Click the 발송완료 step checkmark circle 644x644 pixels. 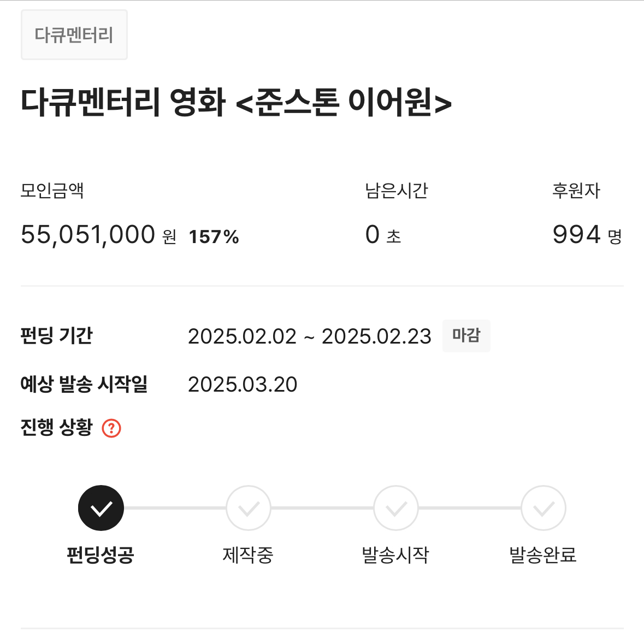(x=543, y=508)
